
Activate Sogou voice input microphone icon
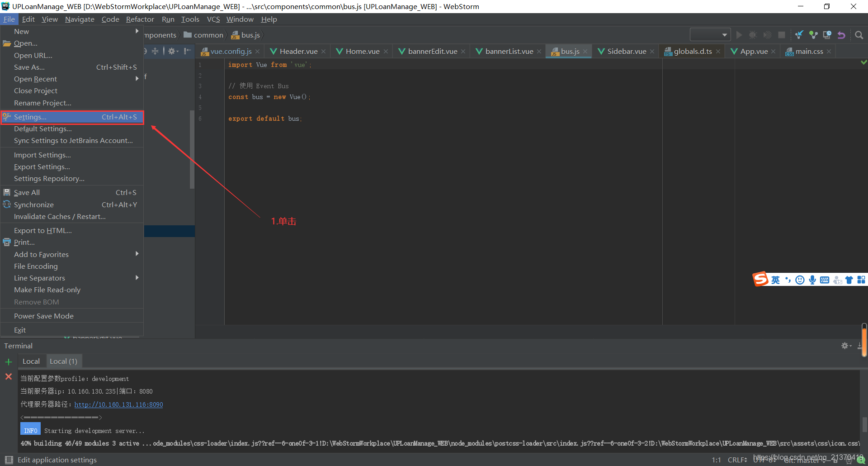(812, 280)
